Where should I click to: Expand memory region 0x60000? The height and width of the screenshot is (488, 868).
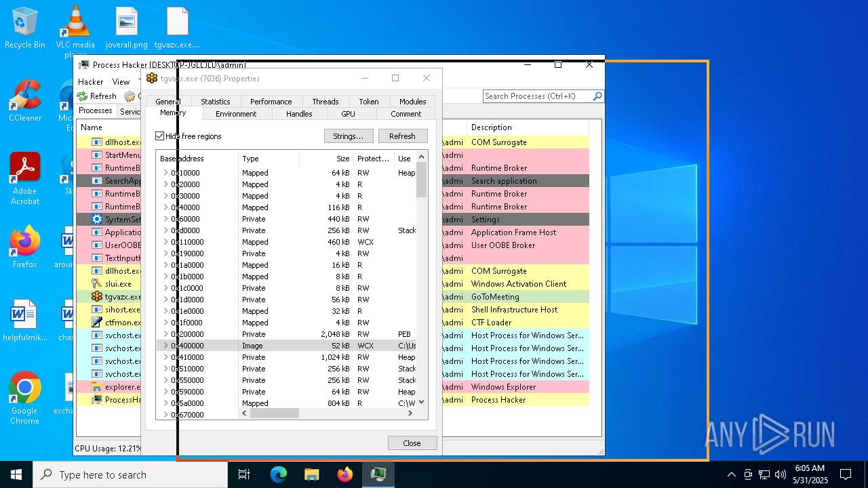point(165,219)
